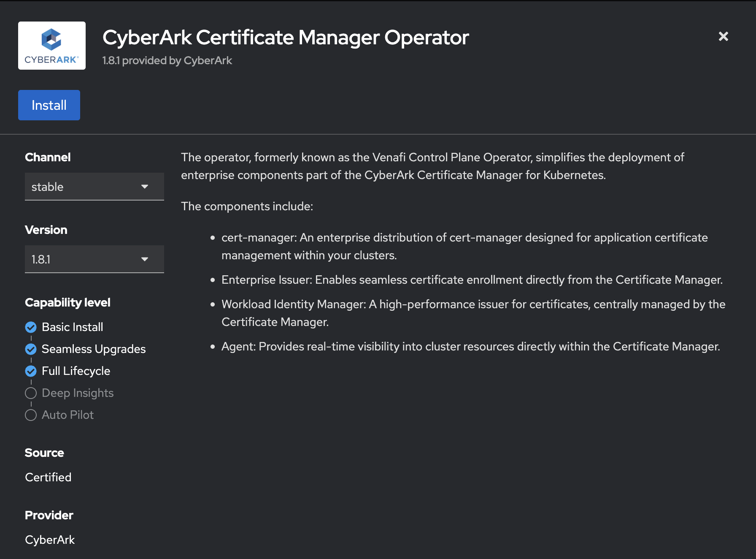The height and width of the screenshot is (559, 756).
Task: Click the Enterprise Issuer bullet description
Action: (472, 280)
